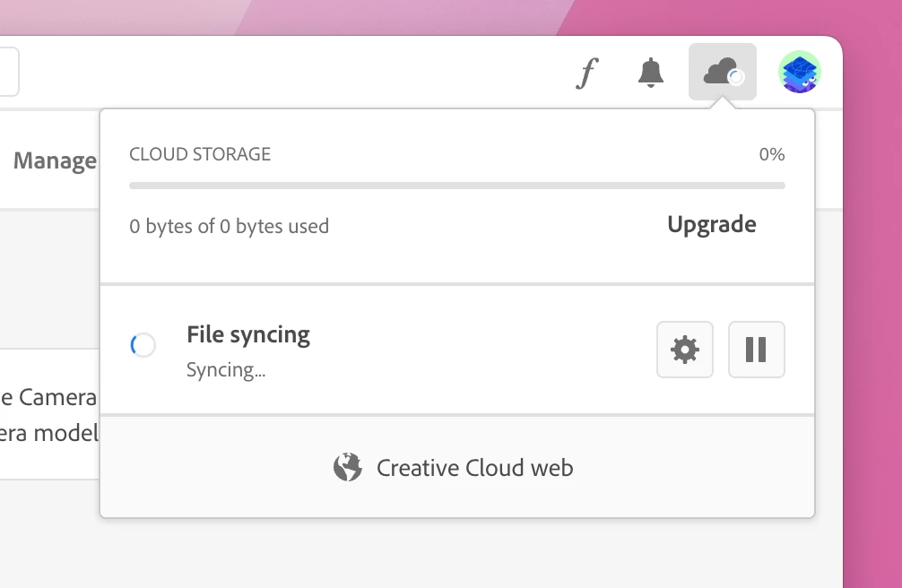Viewport: 902px width, 588px height.
Task: Click the CLOUD STORAGE heading
Action: click(x=200, y=154)
